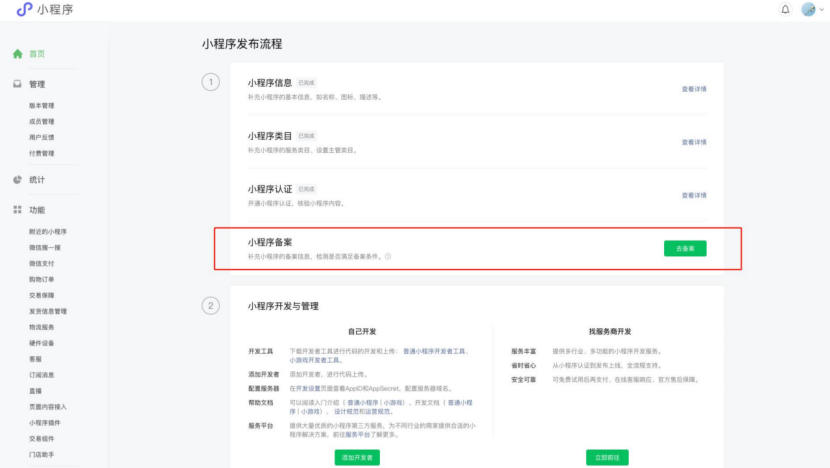The height and width of the screenshot is (468, 830).
Task: Click the green 去备案 button
Action: [685, 248]
